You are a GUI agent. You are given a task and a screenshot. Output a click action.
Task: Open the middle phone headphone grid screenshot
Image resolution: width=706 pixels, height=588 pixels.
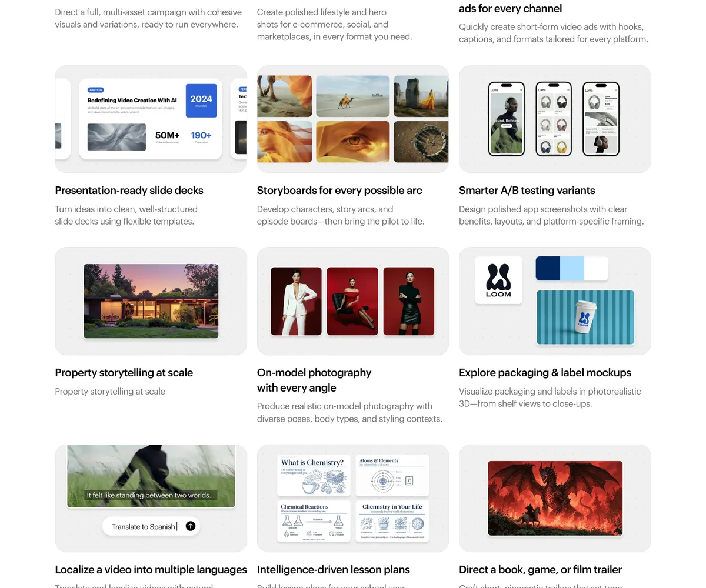(x=554, y=119)
